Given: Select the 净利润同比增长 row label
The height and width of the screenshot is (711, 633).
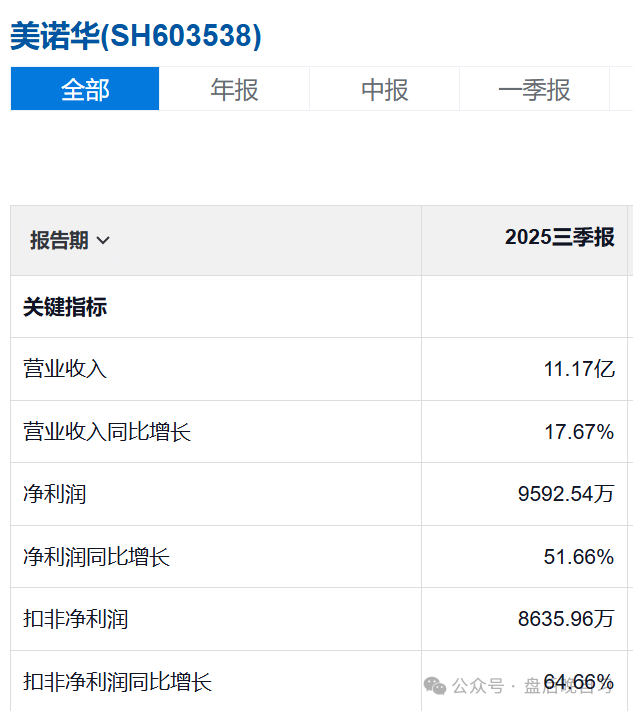Looking at the screenshot, I should pyautogui.click(x=97, y=556).
